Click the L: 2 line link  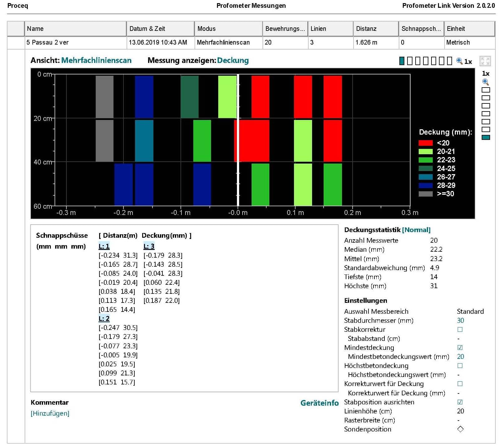coord(104,318)
